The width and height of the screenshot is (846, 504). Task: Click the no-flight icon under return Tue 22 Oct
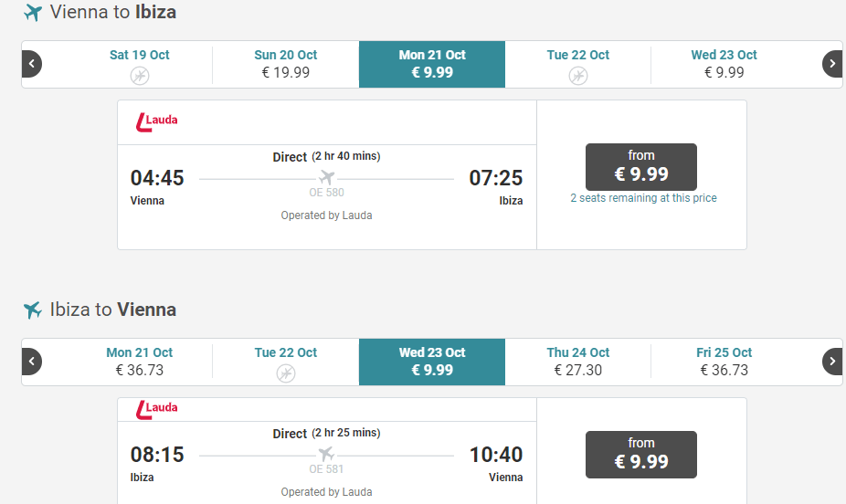point(286,373)
